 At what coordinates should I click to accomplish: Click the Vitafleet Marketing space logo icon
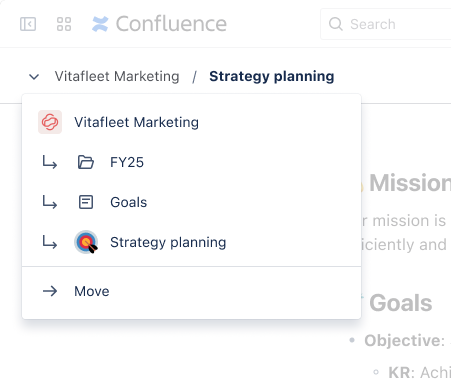50,122
